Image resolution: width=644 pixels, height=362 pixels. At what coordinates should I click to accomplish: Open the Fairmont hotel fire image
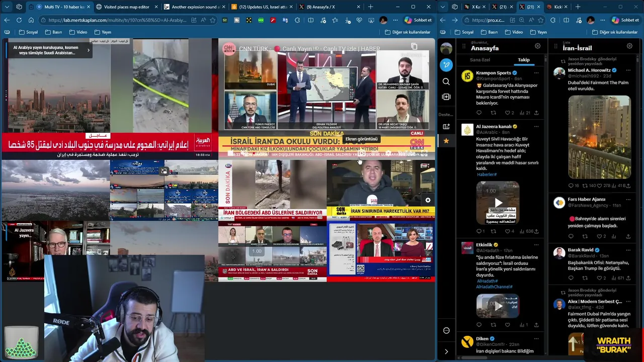[x=599, y=137]
